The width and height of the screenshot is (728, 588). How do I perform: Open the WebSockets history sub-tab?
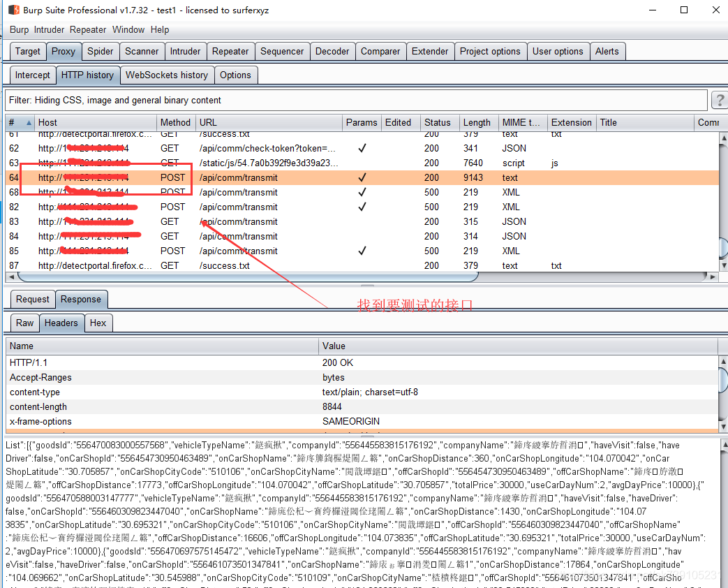[167, 75]
